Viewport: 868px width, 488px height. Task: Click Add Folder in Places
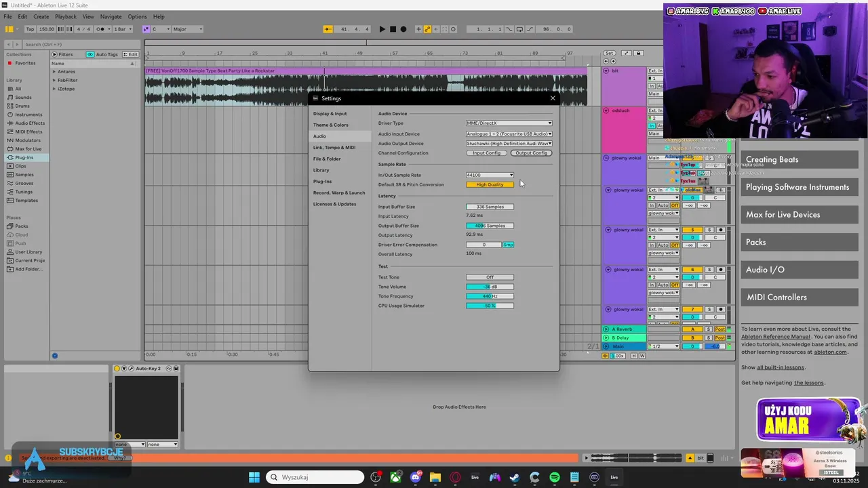(x=28, y=269)
